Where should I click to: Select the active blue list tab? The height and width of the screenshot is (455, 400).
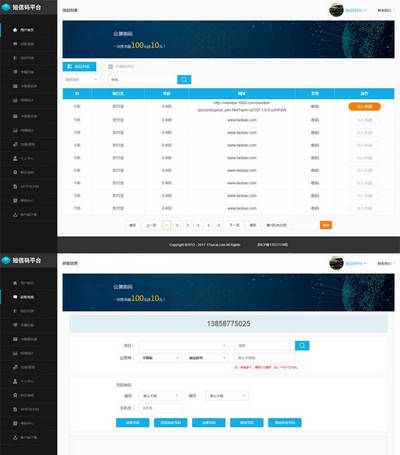pos(79,67)
